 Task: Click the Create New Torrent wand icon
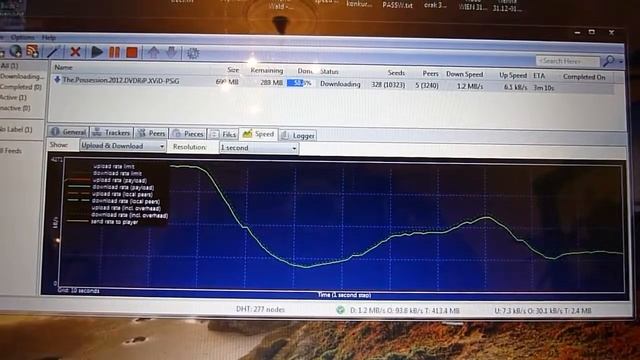coord(53,52)
